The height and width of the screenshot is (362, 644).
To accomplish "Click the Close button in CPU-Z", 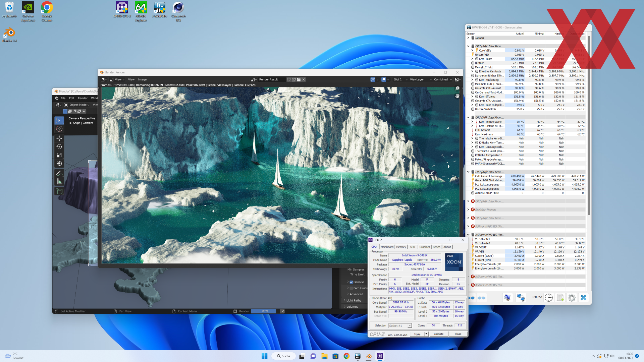I will tap(458, 334).
